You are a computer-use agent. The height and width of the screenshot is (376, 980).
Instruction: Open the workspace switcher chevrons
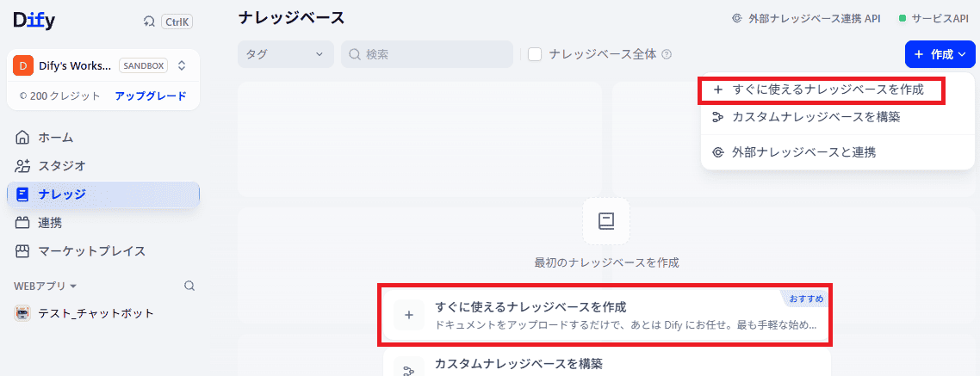(182, 65)
